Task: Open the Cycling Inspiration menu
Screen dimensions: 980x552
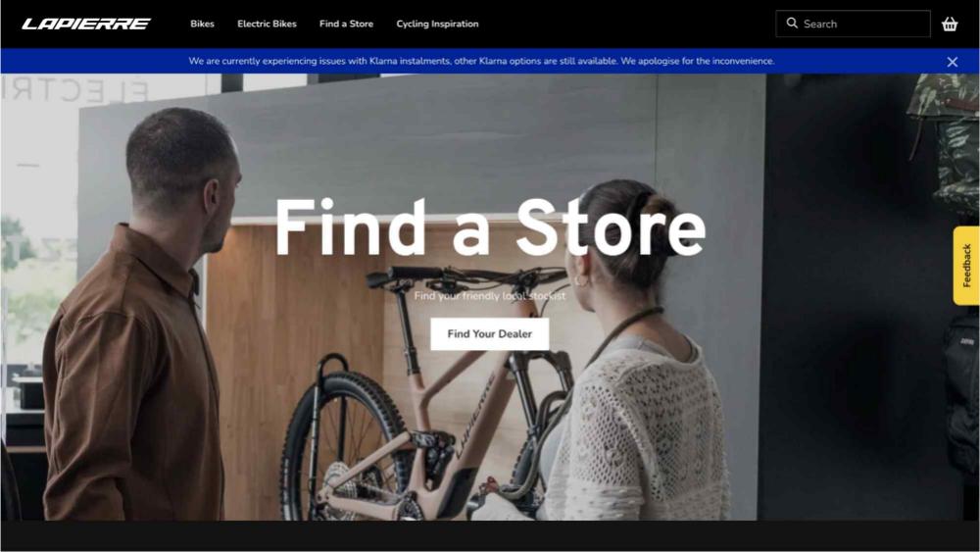Action: [437, 24]
